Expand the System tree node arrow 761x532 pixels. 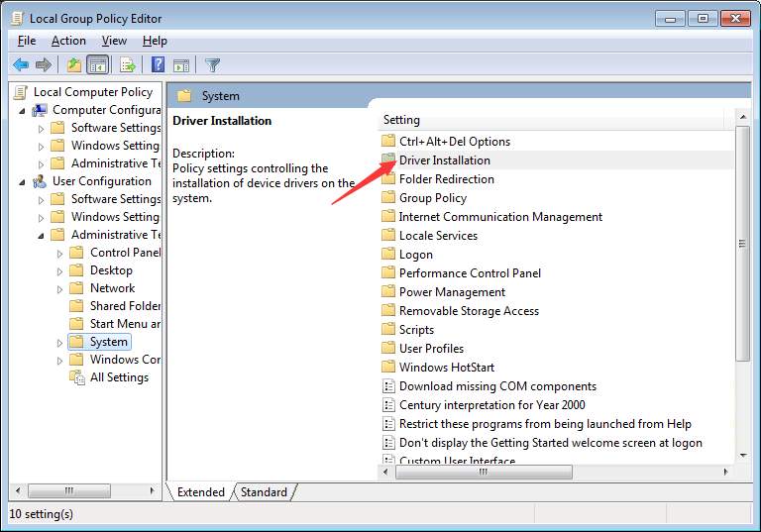click(59, 343)
